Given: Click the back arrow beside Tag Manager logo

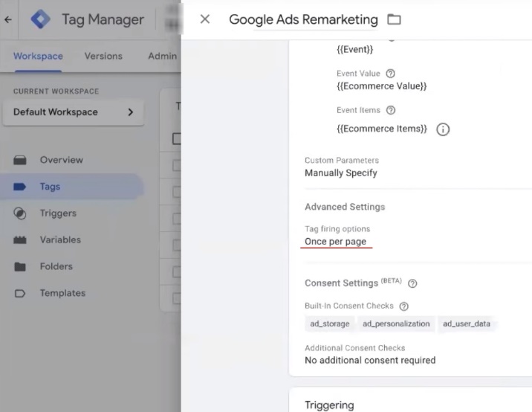Looking at the screenshot, I should [x=8, y=20].
